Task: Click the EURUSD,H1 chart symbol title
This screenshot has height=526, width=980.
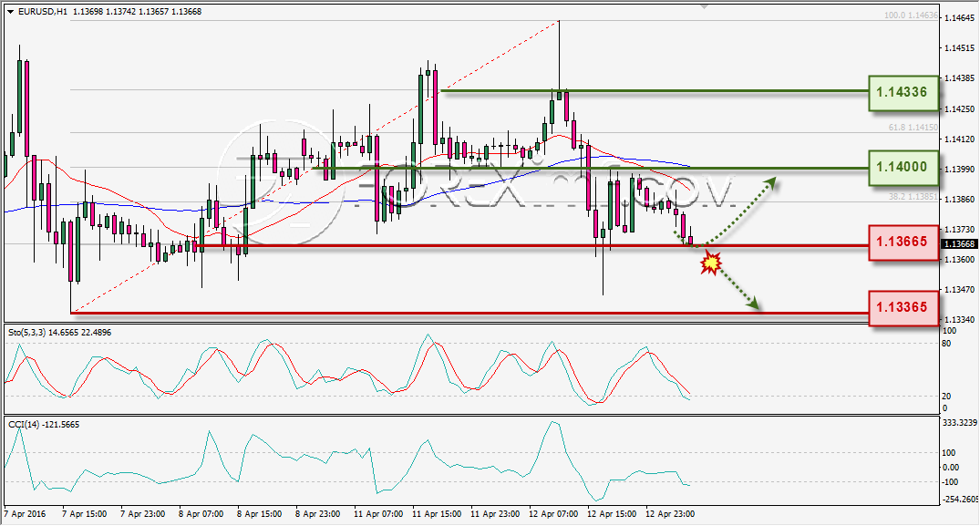Action: coord(43,11)
